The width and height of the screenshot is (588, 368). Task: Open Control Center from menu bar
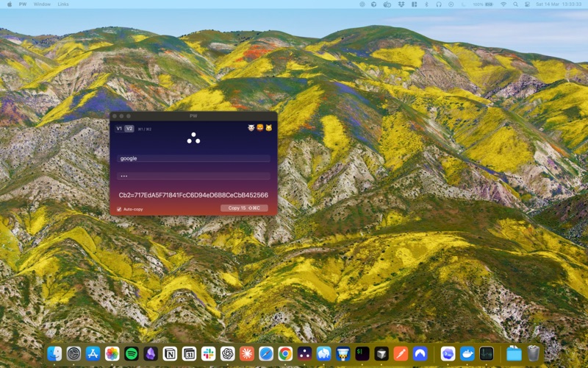(527, 4)
